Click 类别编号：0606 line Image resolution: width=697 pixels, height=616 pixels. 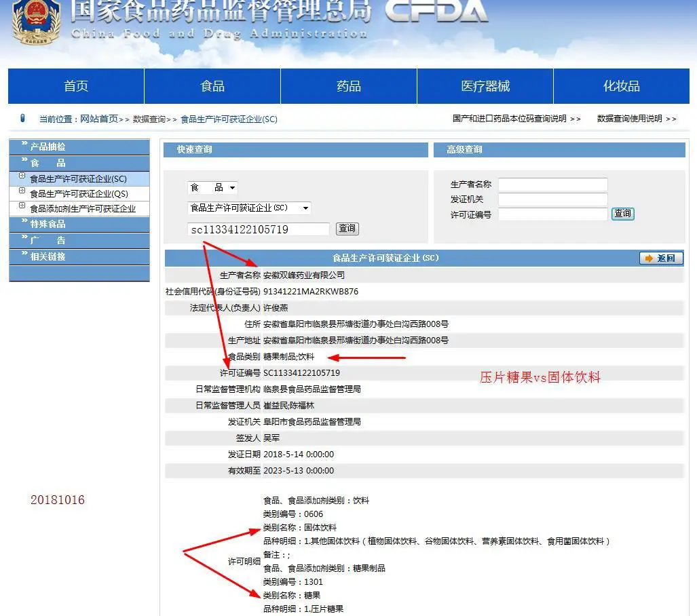click(x=293, y=514)
